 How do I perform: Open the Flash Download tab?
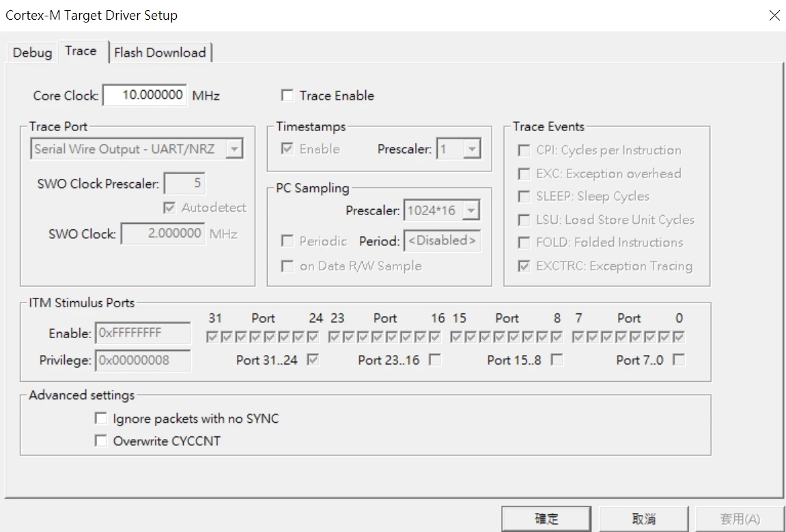click(160, 53)
